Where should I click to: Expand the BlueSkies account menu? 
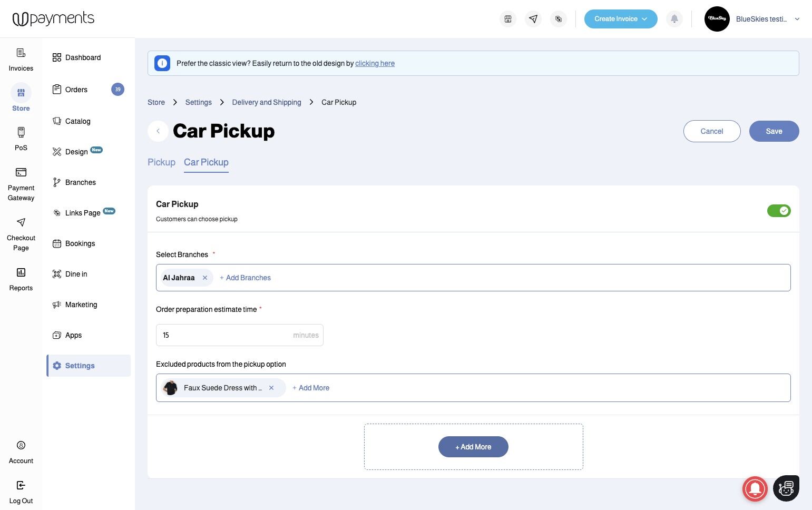797,19
